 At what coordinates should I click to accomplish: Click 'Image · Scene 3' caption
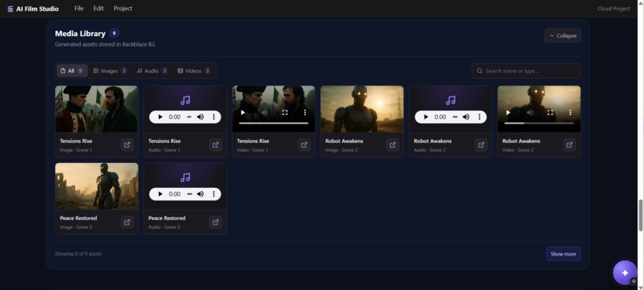click(x=76, y=227)
